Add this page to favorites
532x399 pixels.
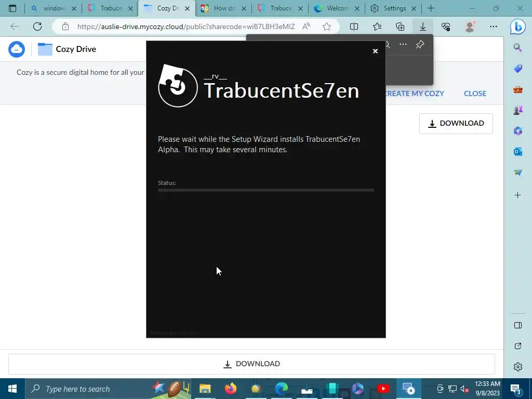tap(327, 26)
